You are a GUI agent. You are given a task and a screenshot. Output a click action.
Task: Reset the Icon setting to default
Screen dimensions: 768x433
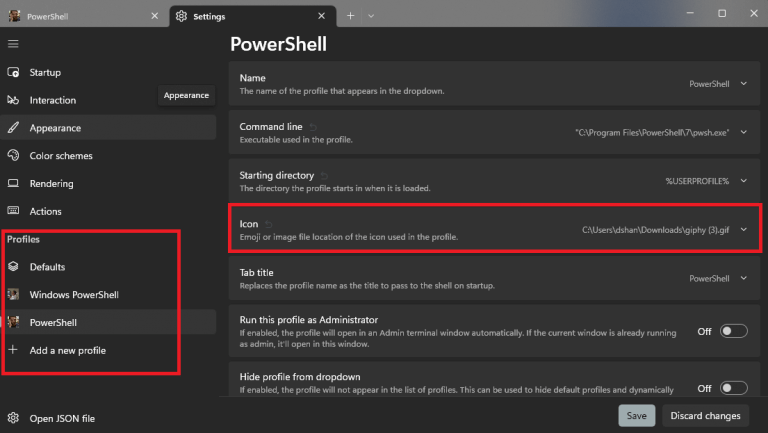click(x=268, y=224)
